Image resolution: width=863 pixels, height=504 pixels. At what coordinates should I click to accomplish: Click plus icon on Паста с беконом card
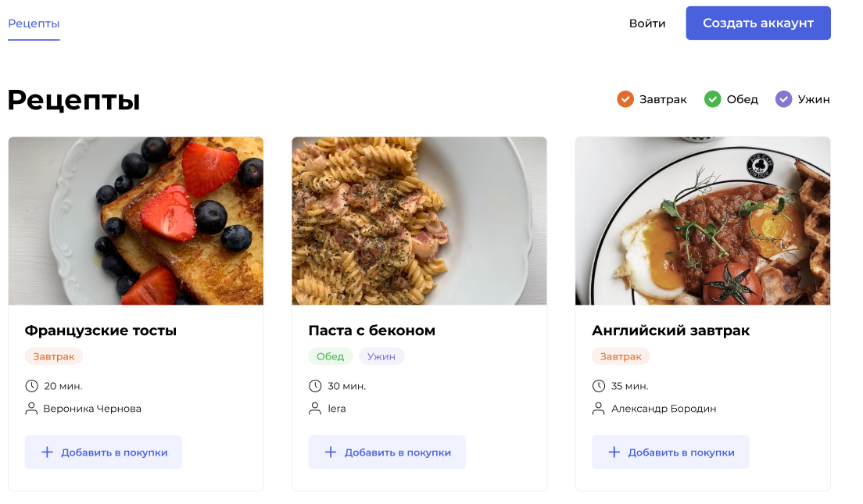click(331, 452)
